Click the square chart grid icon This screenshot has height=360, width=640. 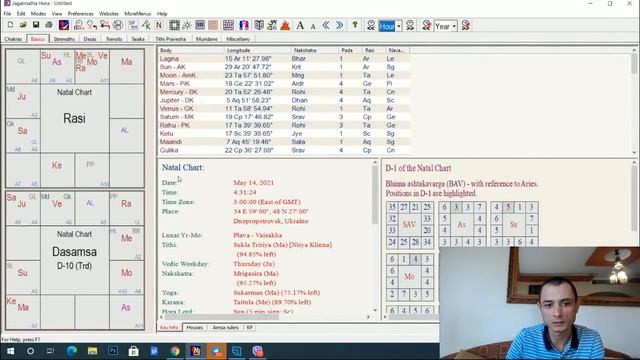(174, 25)
